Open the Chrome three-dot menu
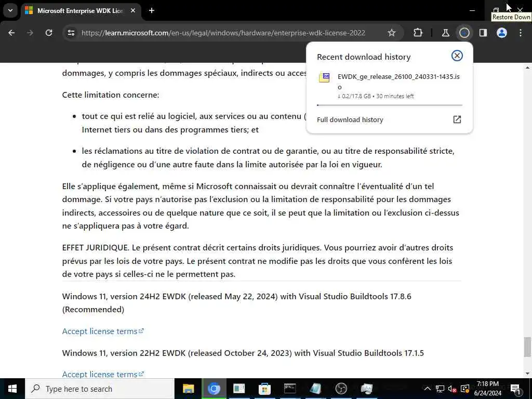 click(x=521, y=33)
